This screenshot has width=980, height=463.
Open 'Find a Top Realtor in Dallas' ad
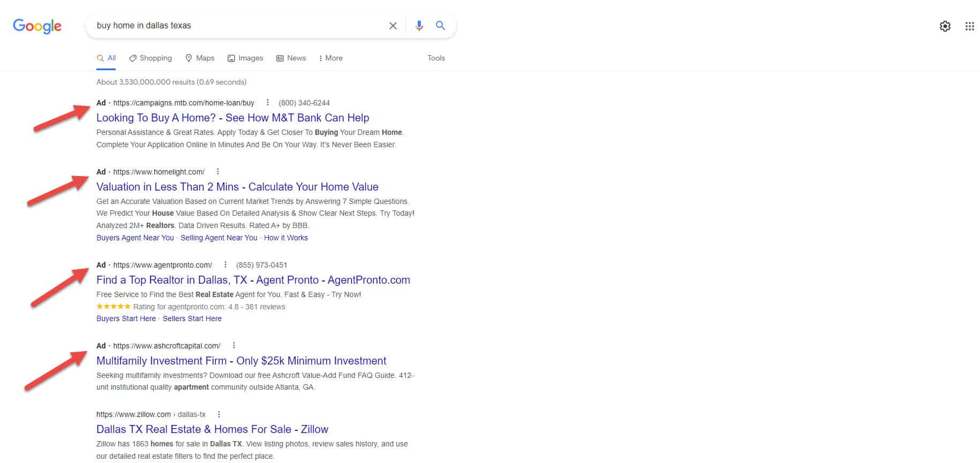(x=253, y=280)
